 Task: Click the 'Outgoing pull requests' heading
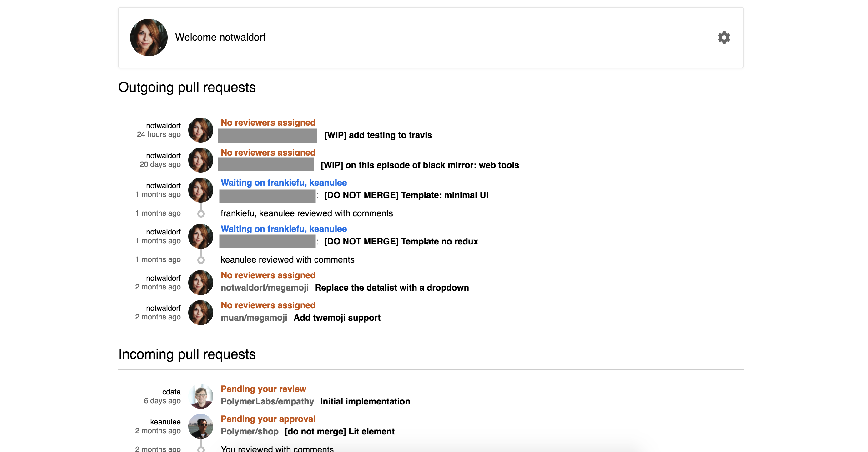(x=187, y=87)
